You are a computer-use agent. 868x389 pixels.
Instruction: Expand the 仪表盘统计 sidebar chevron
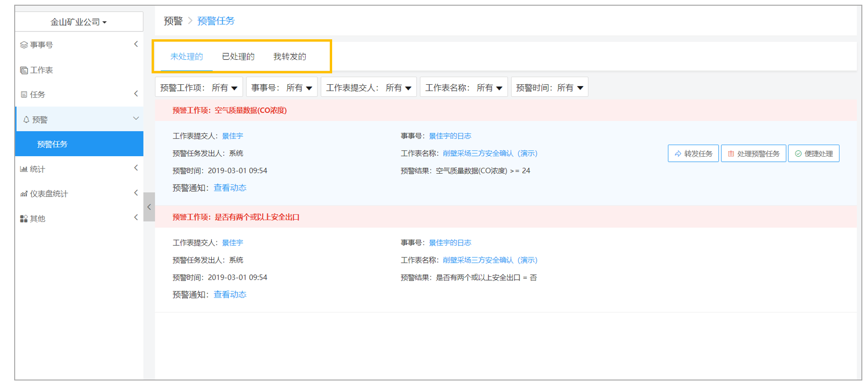coord(136,193)
